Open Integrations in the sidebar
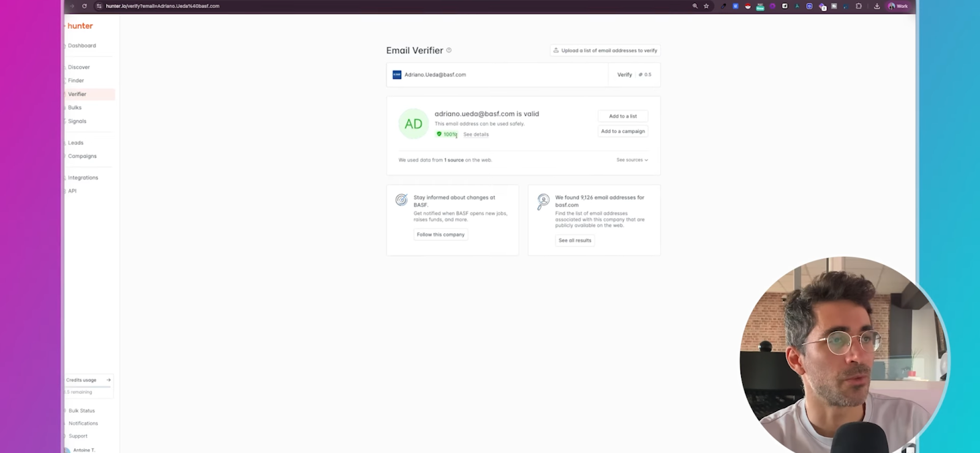 (83, 177)
